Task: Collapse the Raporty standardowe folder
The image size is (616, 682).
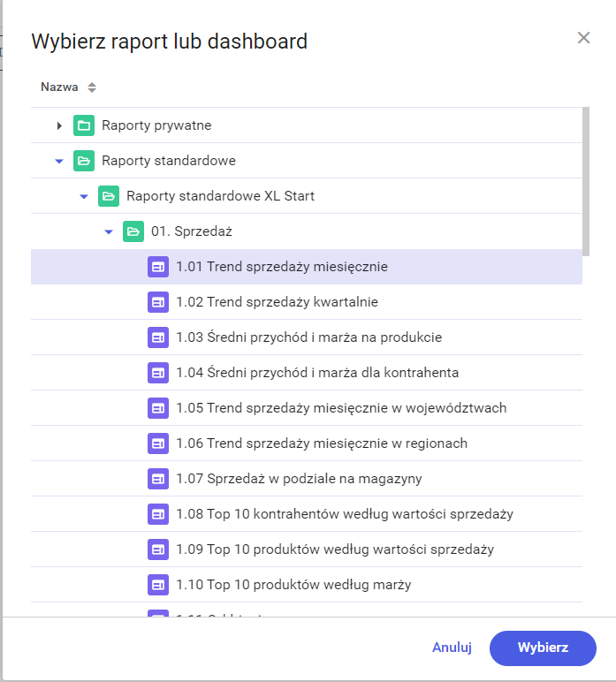Action: 59,161
